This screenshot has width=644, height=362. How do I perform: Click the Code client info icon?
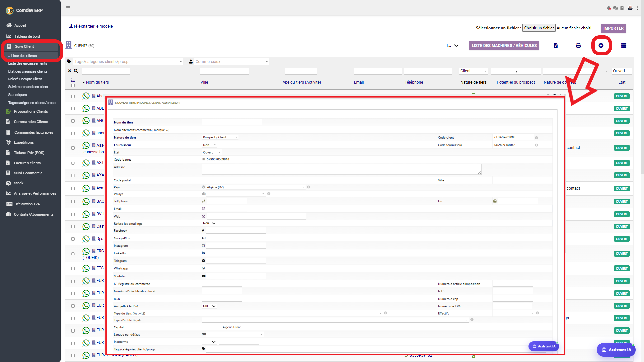536,138
